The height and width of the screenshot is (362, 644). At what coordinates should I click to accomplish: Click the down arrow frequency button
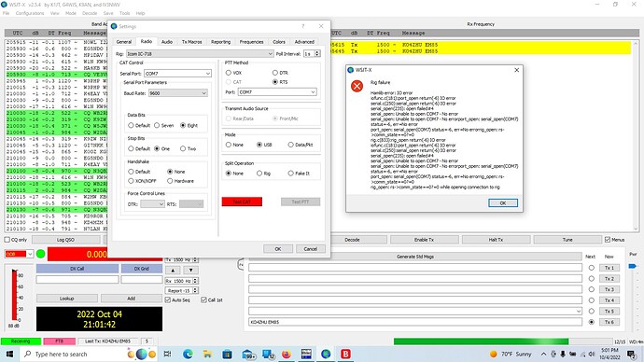[190, 270]
